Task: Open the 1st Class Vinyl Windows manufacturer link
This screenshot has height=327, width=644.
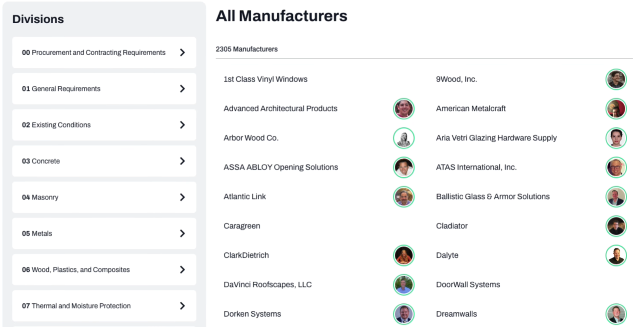Action: tap(265, 79)
